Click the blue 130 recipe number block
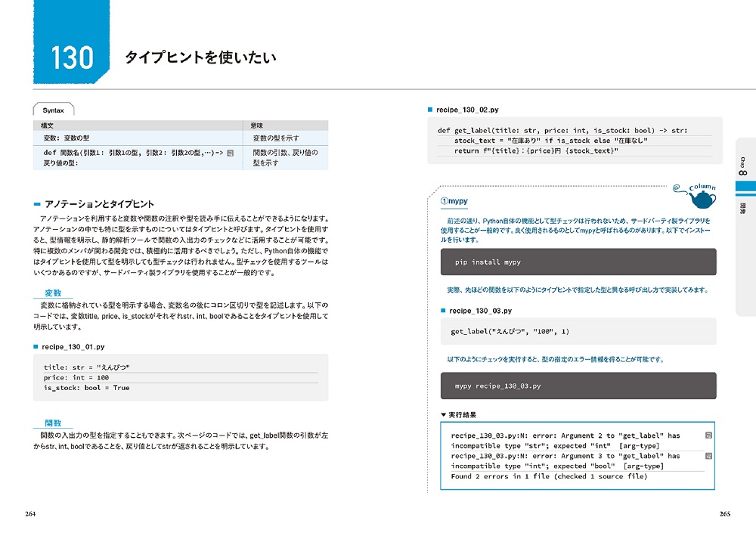The height and width of the screenshot is (536, 756). click(x=71, y=42)
